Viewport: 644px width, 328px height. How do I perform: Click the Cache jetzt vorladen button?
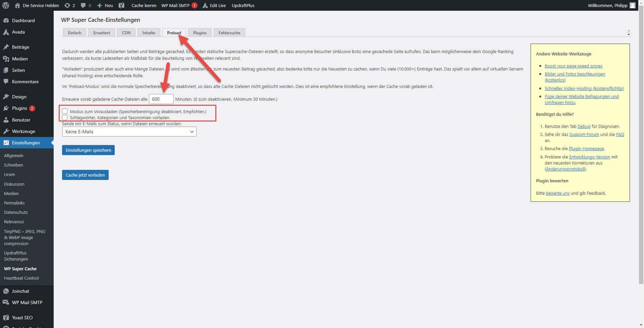click(85, 175)
